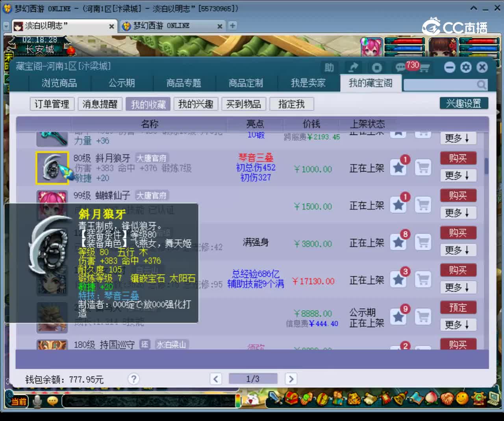Switch to 公示期 tab
This screenshot has width=504, height=421.
[122, 83]
